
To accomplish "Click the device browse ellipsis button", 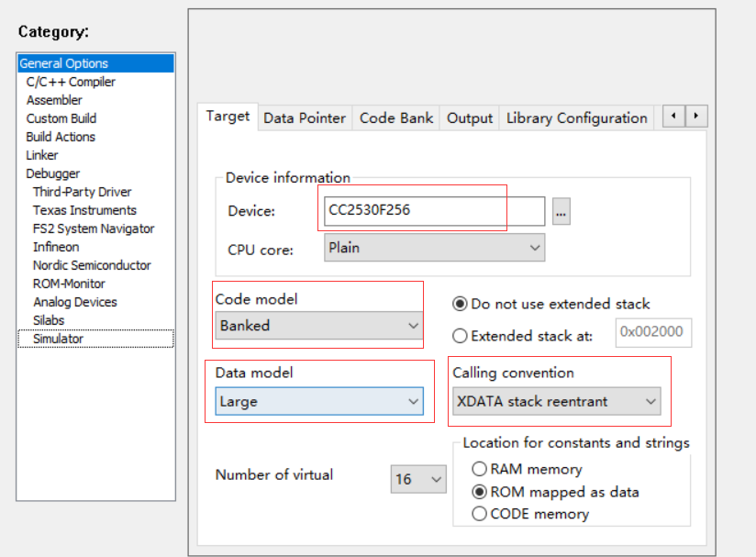I will 561,211.
